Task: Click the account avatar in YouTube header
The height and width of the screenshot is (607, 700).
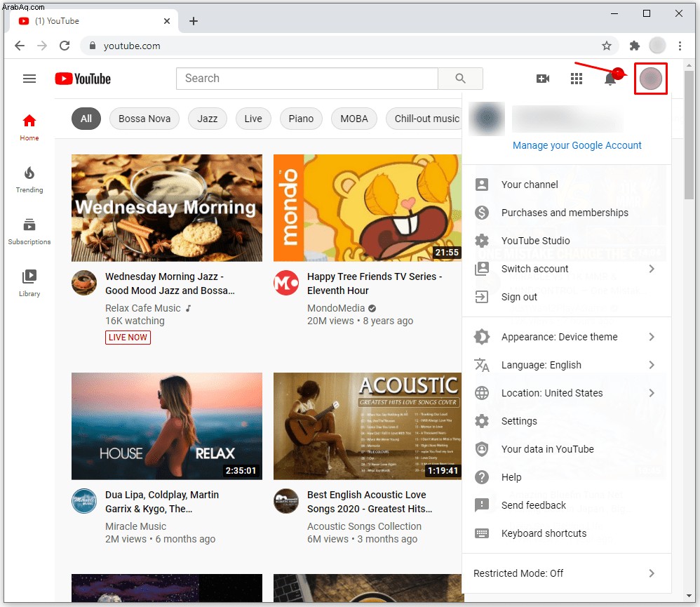Action: point(650,79)
